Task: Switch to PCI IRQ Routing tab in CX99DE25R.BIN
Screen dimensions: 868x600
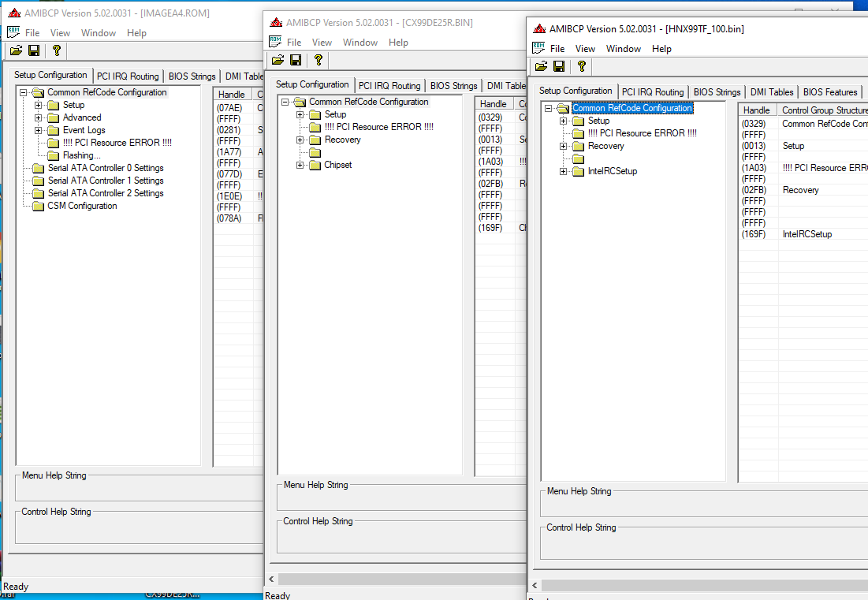Action: click(x=389, y=86)
